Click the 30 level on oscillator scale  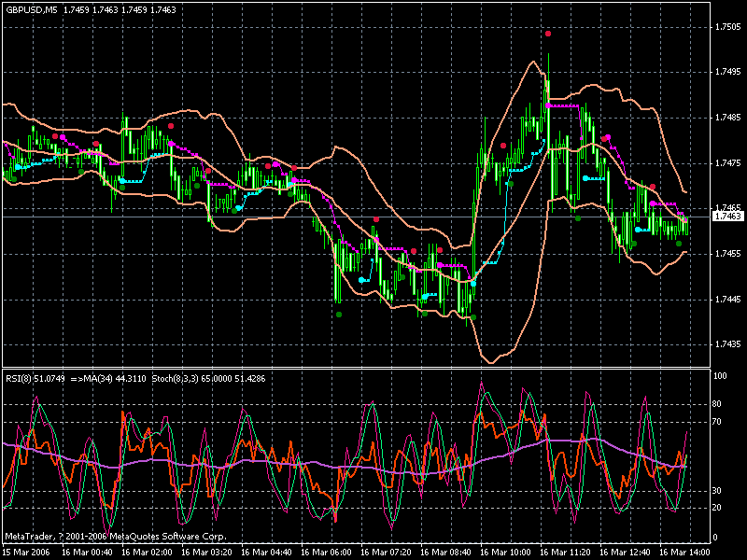717,491
